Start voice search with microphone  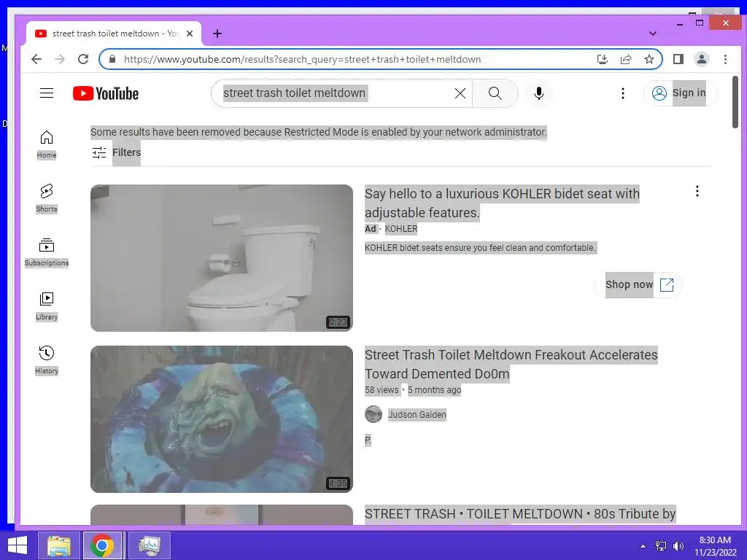539,93
